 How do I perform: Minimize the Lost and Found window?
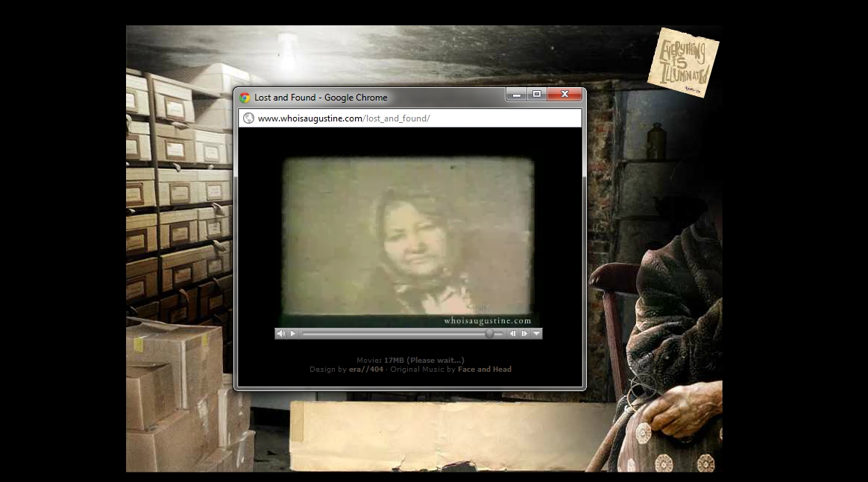[516, 95]
